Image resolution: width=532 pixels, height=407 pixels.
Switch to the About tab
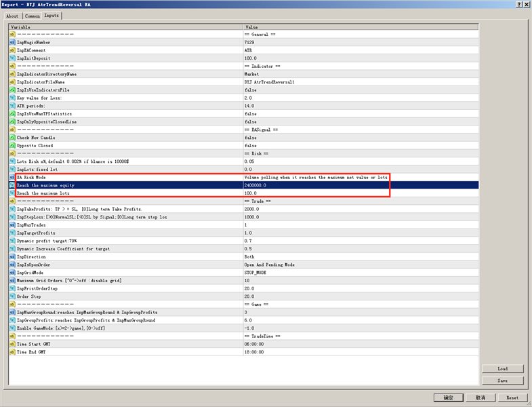pyautogui.click(x=12, y=16)
